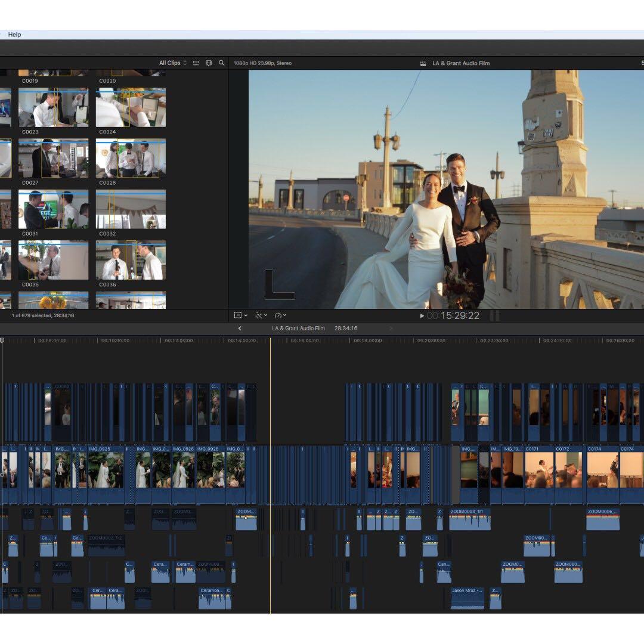Image resolution: width=644 pixels, height=644 pixels.
Task: Click the 00:10:00:00 ruler mark
Action: click(115, 340)
